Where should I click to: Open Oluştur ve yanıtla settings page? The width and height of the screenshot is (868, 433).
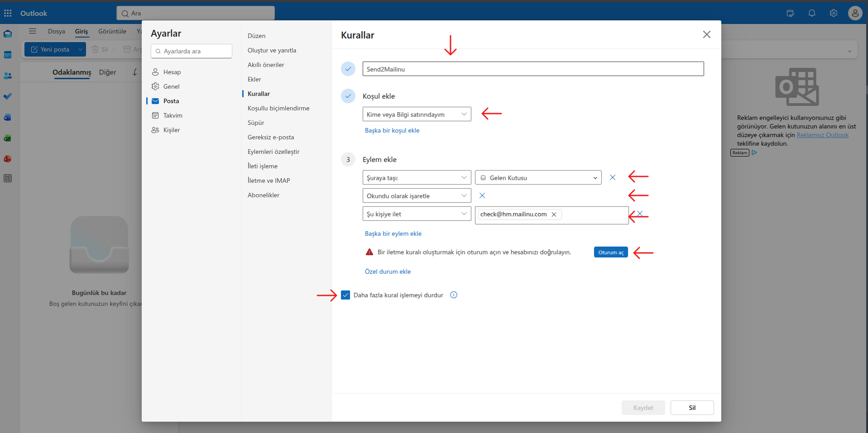[x=272, y=50]
